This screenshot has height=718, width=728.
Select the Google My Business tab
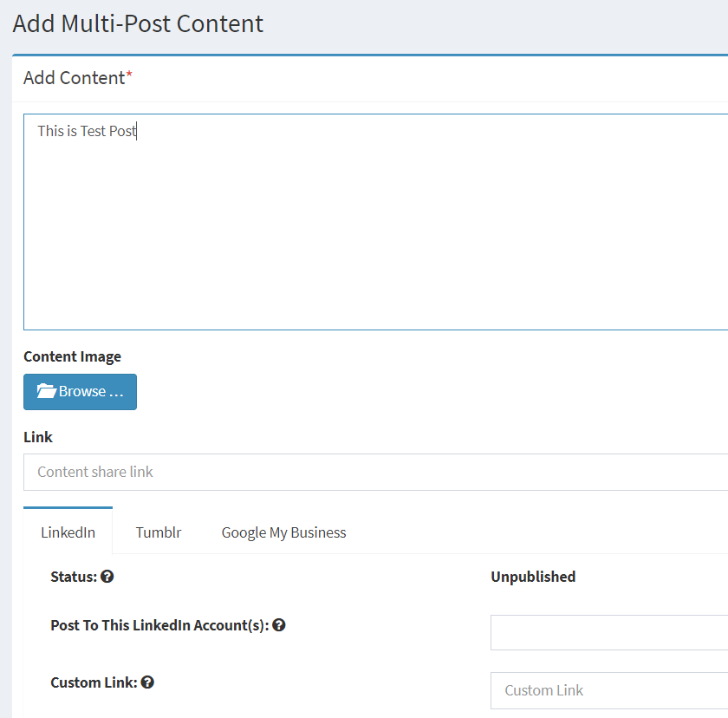click(x=283, y=532)
